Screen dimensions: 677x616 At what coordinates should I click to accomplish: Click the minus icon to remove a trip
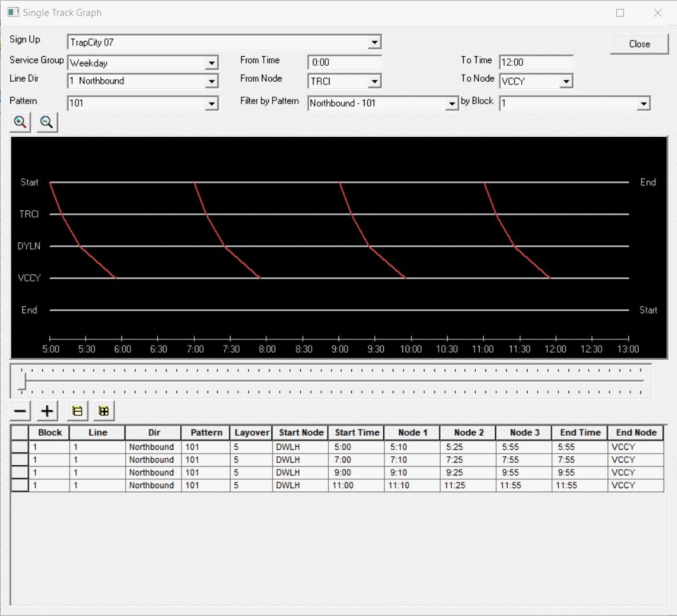pyautogui.click(x=19, y=411)
